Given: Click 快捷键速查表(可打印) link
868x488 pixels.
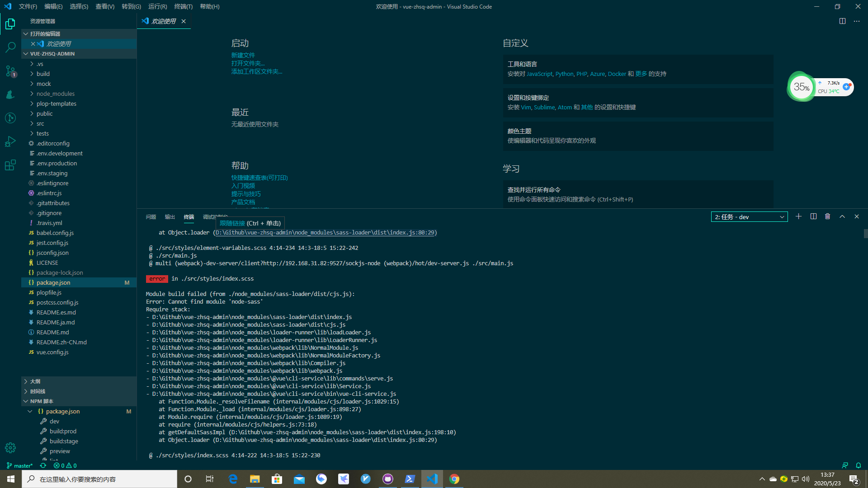Looking at the screenshot, I should point(259,178).
